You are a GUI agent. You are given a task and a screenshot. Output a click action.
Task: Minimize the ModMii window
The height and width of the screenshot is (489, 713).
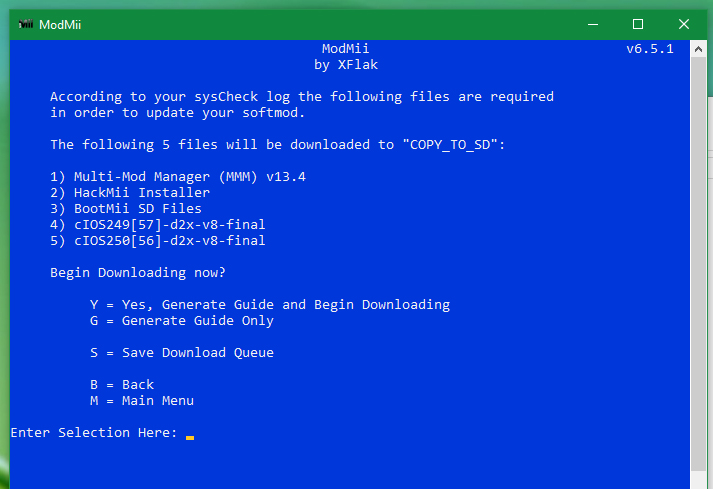point(592,25)
